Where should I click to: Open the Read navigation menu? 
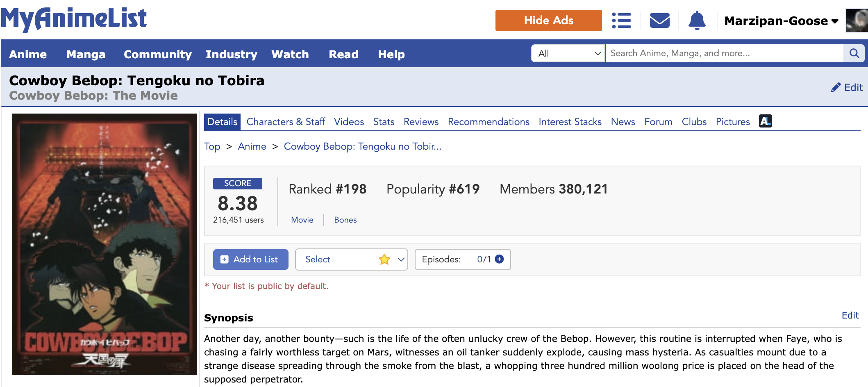click(343, 54)
